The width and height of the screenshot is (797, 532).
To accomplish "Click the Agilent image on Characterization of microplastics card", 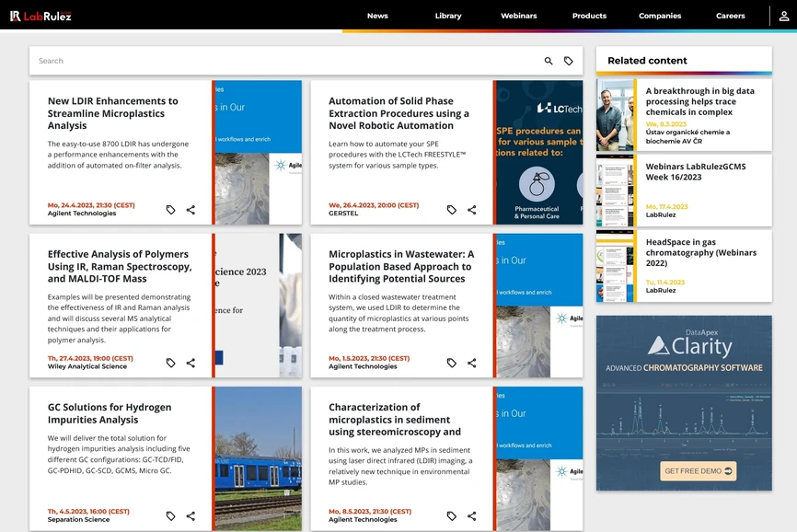I will click(x=539, y=459).
